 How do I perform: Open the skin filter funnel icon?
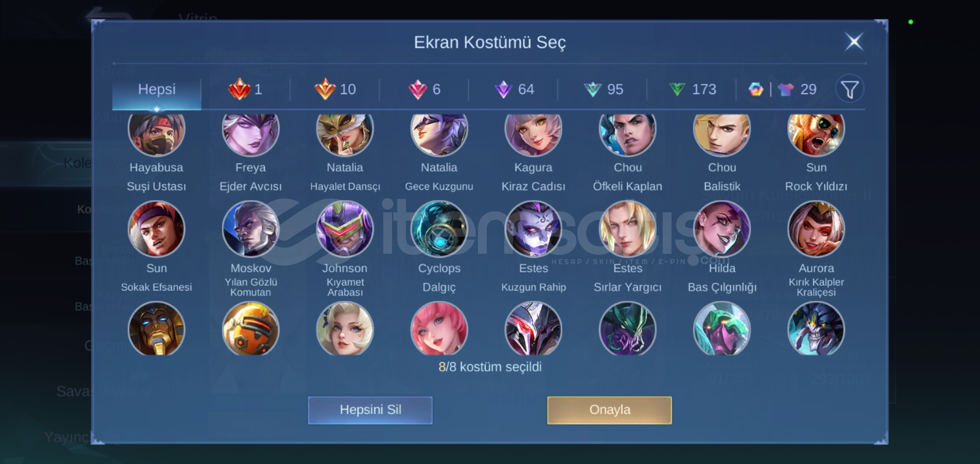(849, 89)
